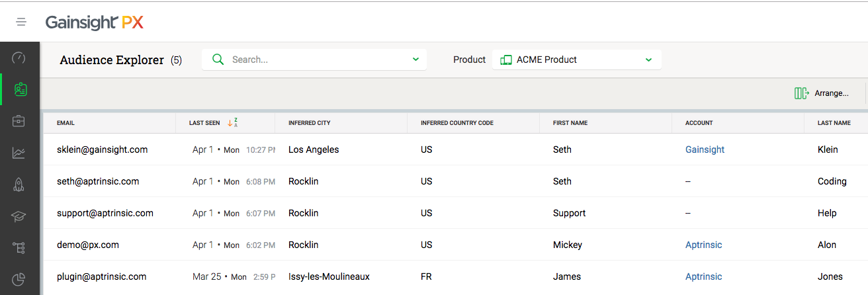Screen dimensions: 868x295
Task: Click the Los Angeles city cell
Action: tap(314, 149)
